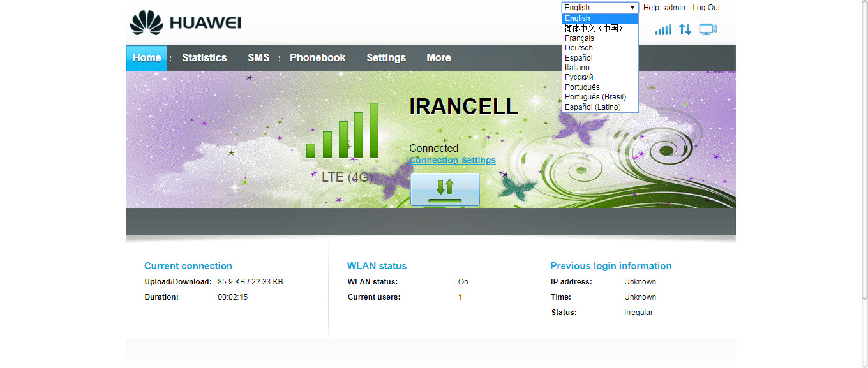868x368 pixels.
Task: Click Log Out
Action: tap(707, 8)
